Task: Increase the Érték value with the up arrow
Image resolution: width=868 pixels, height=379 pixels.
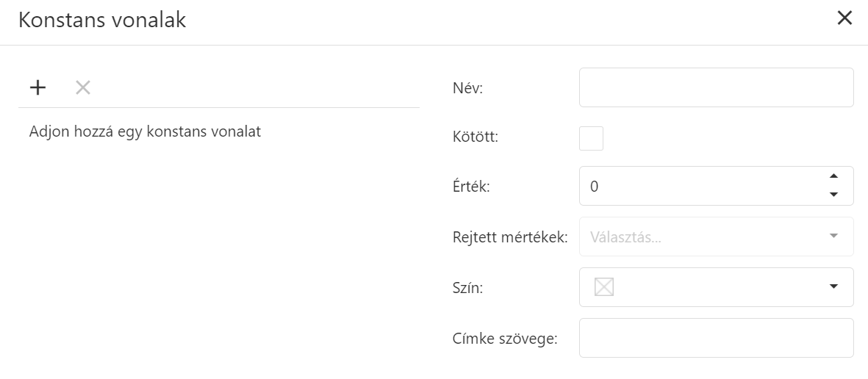Action: point(833,176)
